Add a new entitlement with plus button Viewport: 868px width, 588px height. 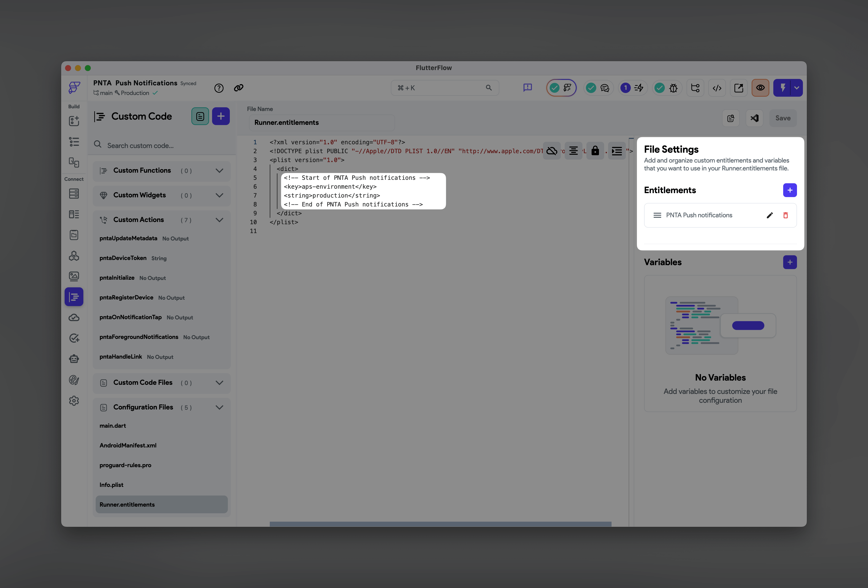790,190
